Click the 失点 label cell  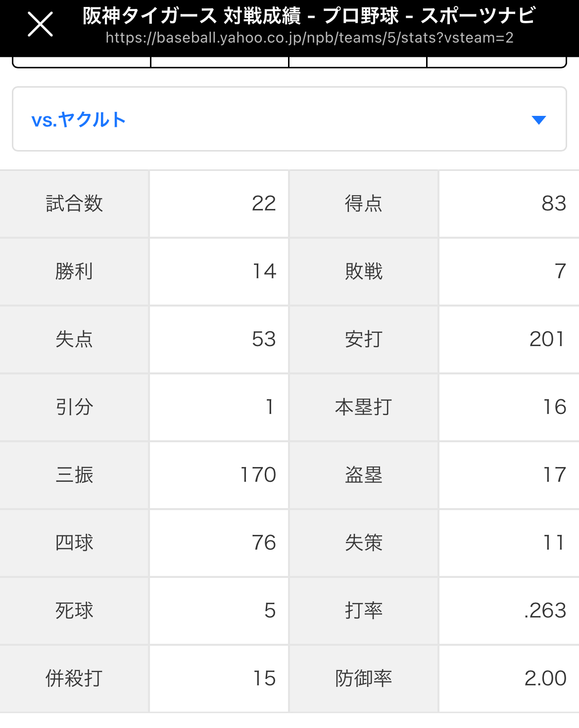click(x=74, y=339)
